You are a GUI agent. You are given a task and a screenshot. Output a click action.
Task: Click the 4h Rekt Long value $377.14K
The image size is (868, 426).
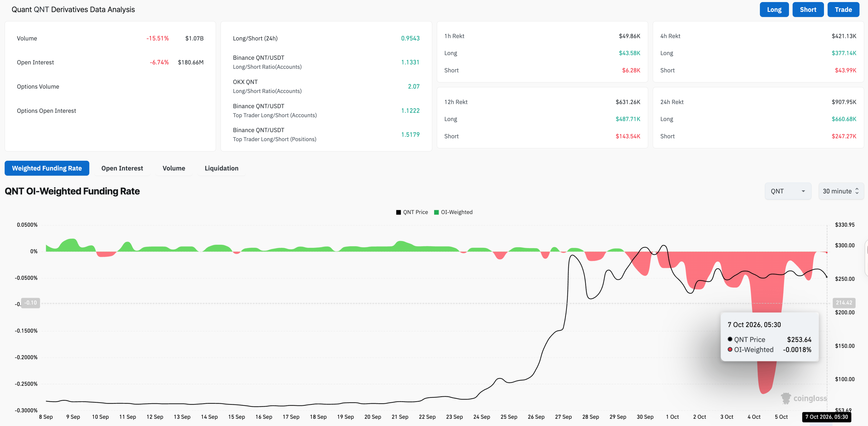844,53
